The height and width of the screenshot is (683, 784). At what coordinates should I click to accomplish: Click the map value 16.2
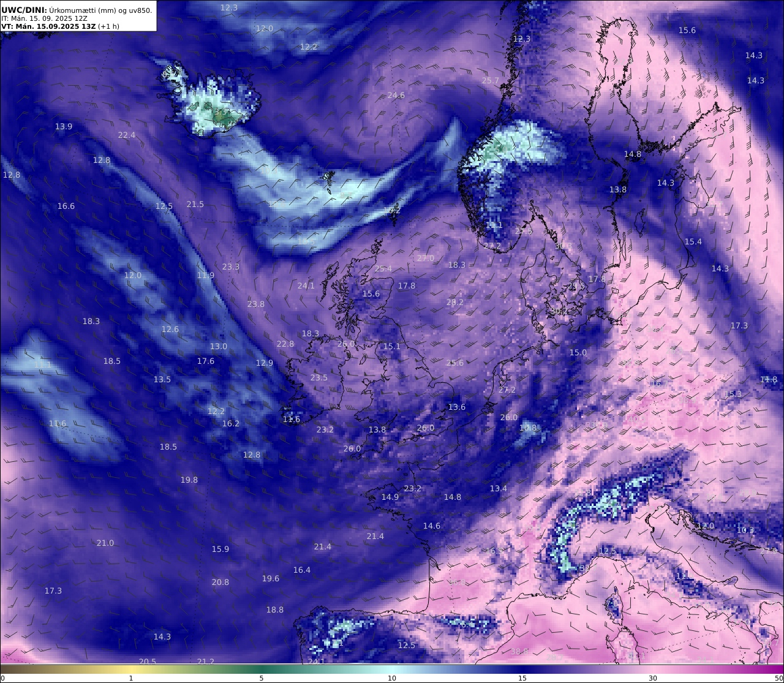231,423
